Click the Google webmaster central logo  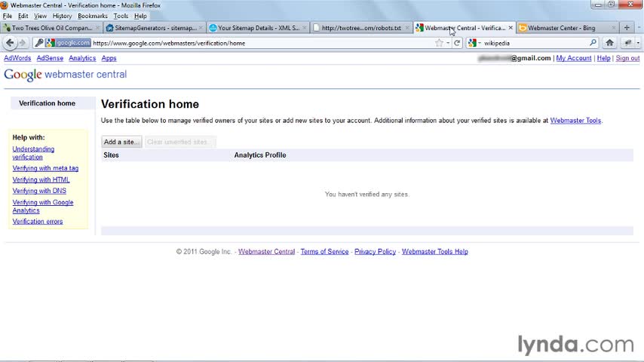[66, 75]
